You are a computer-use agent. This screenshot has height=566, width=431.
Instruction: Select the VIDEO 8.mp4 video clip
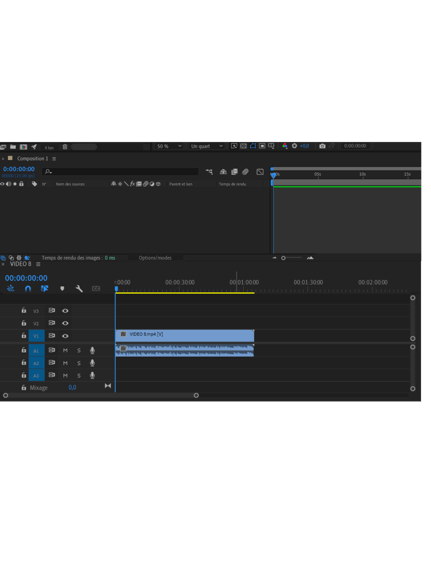[185, 335]
